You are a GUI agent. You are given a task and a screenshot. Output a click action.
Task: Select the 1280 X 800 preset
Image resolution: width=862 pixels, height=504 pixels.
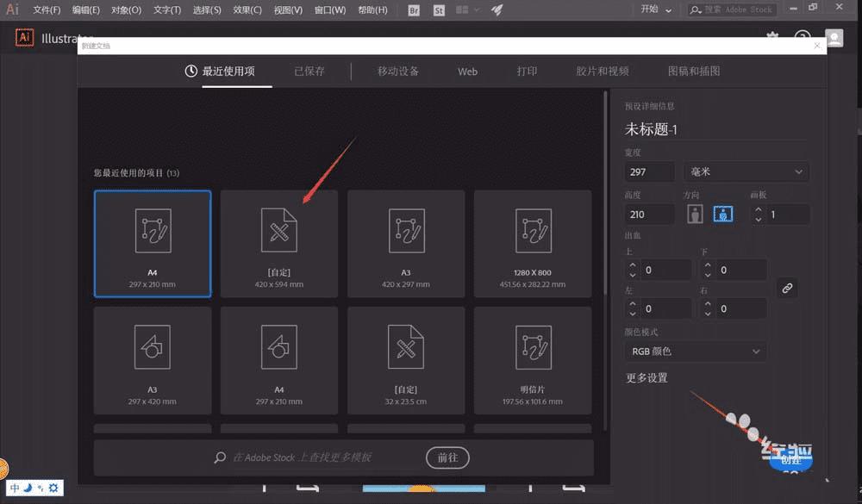click(533, 244)
